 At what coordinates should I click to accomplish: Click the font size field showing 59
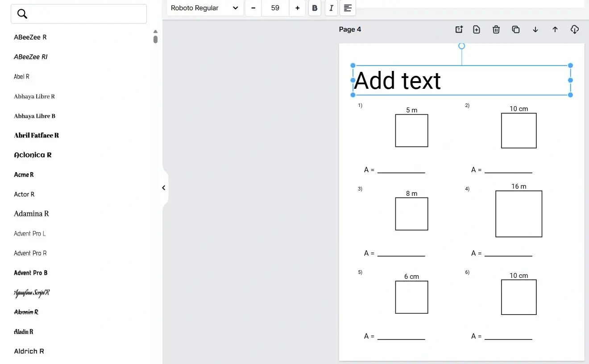(275, 8)
